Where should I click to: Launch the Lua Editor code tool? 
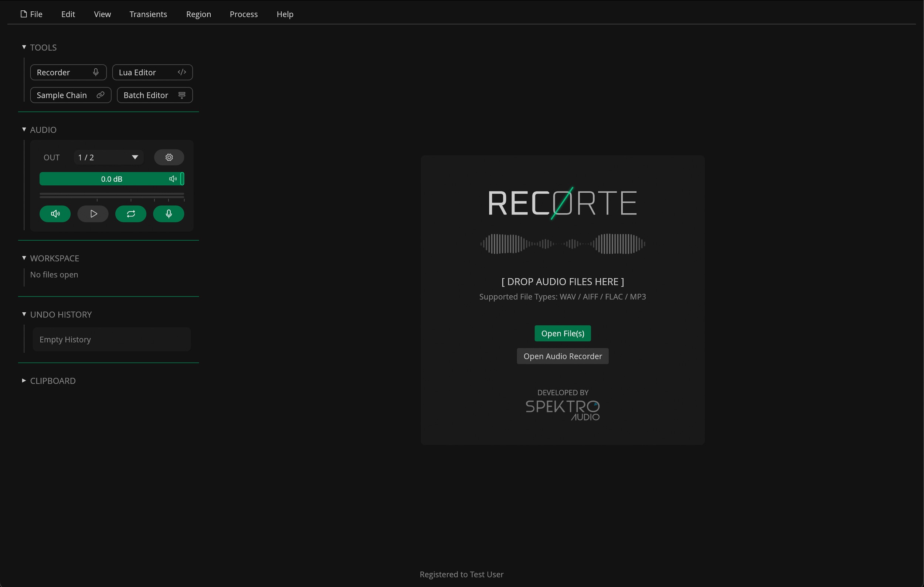tap(152, 72)
